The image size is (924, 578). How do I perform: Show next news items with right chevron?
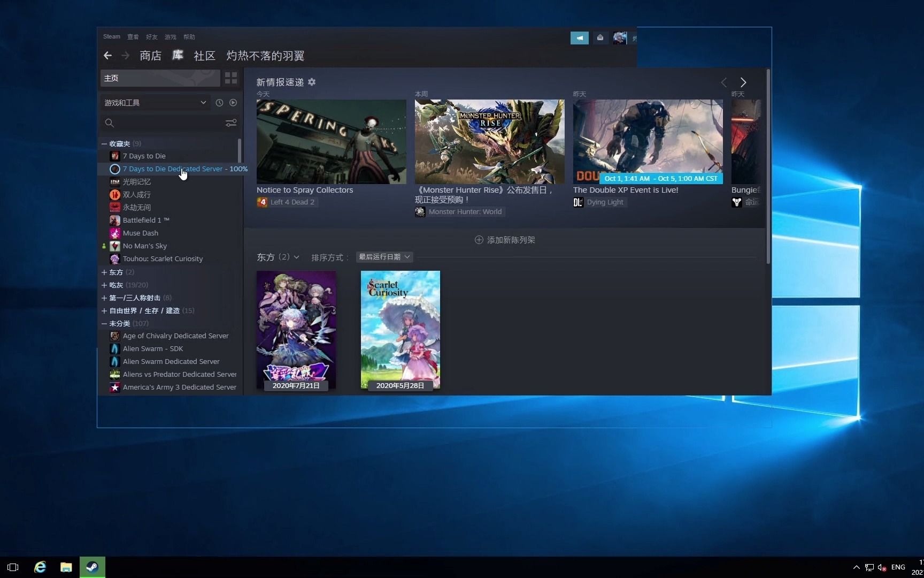(743, 82)
